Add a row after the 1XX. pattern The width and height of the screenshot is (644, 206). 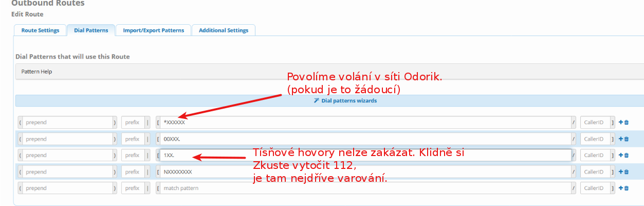pos(621,156)
